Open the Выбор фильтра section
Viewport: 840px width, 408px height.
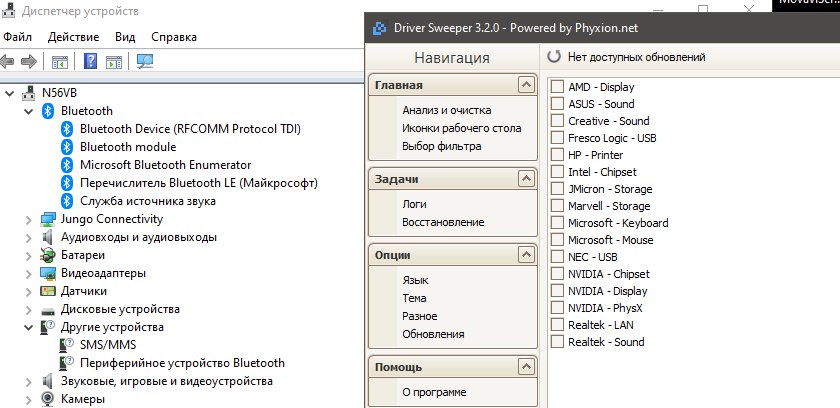coord(442,146)
